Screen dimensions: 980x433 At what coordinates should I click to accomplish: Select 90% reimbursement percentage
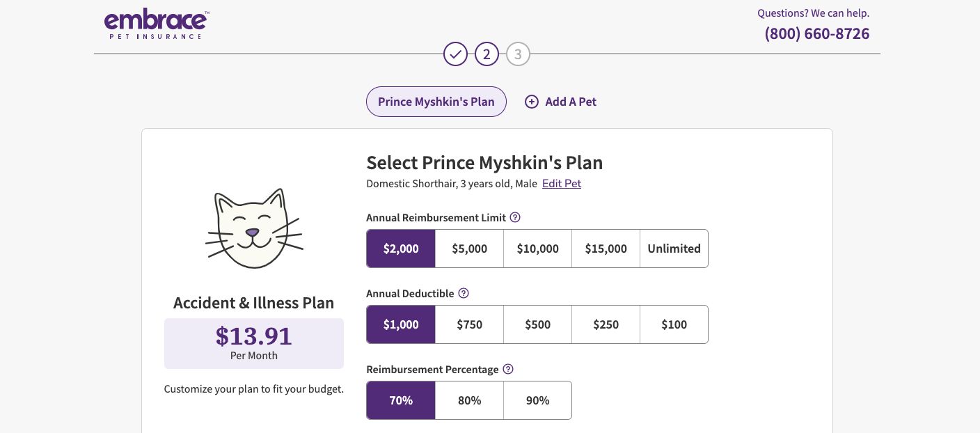(x=537, y=400)
